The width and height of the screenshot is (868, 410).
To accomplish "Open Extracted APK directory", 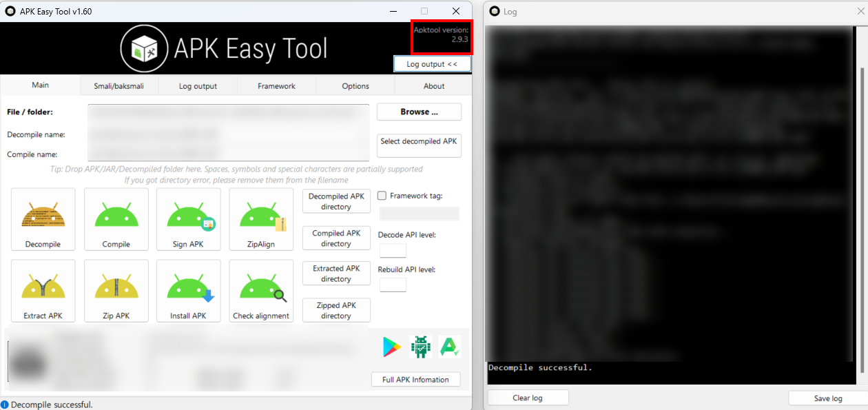I will tap(336, 274).
